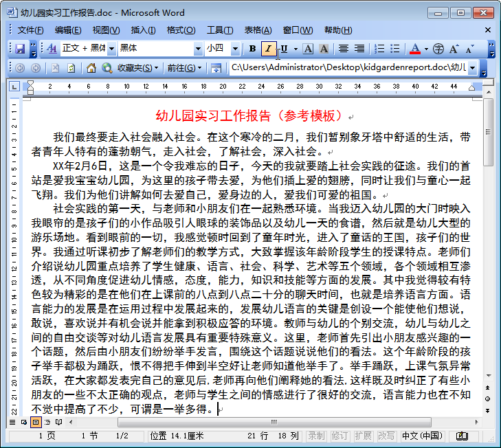Apply the character border icon

(x=308, y=49)
